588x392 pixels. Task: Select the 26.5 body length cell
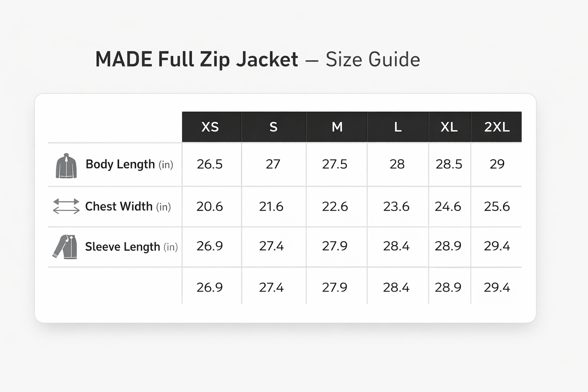210,164
